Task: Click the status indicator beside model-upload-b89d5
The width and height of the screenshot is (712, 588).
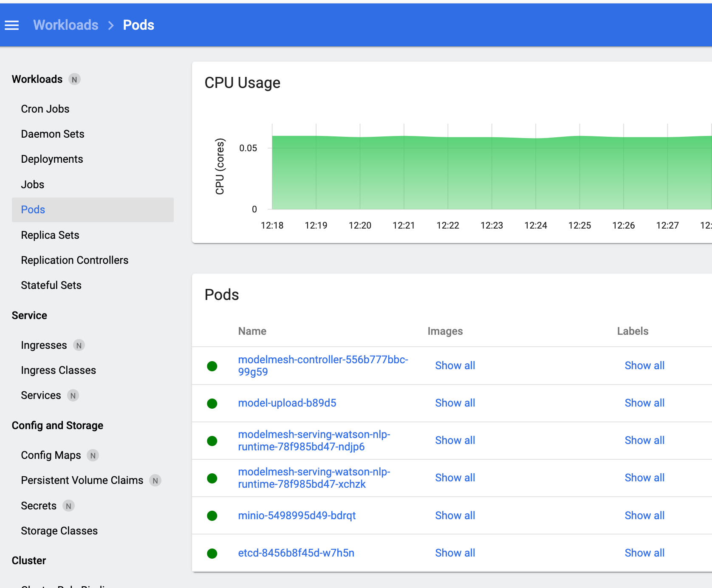Action: (x=212, y=403)
